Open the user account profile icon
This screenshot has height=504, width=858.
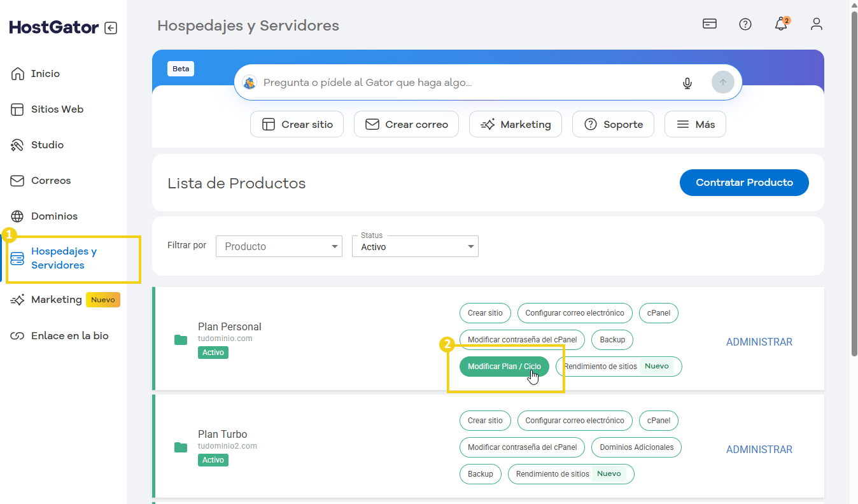[x=817, y=24]
